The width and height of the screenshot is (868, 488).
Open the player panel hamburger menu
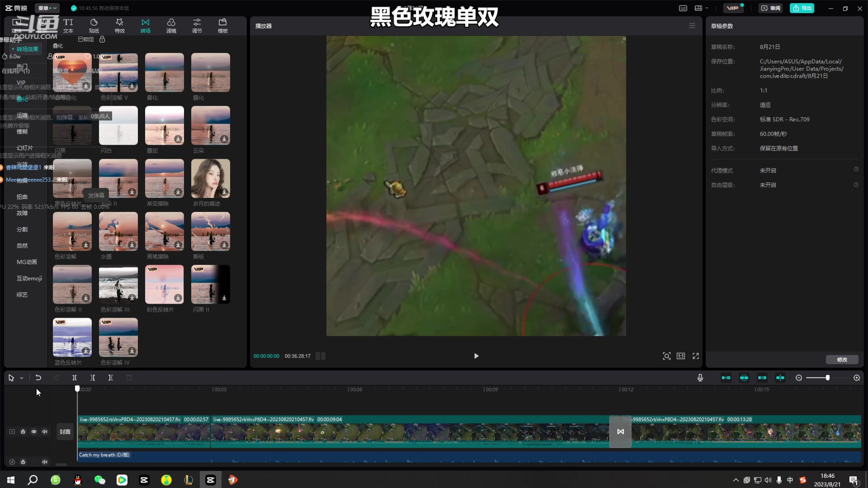(x=692, y=26)
